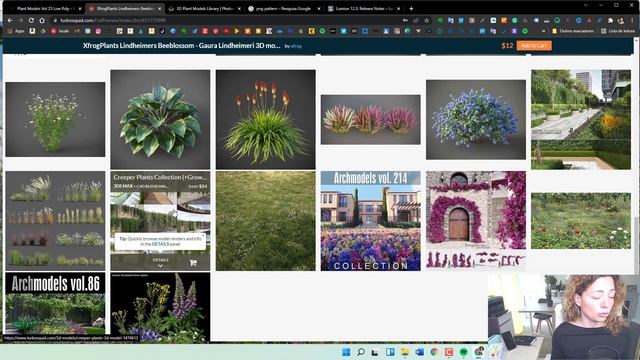Reload the page with the refresh icon
The width and height of the screenshot is (640, 360).
pyautogui.click(x=31, y=20)
